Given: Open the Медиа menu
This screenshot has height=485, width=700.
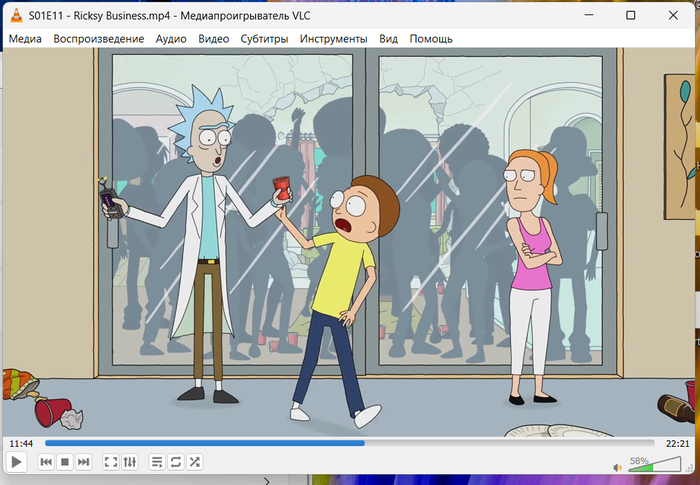Looking at the screenshot, I should pyautogui.click(x=26, y=39).
